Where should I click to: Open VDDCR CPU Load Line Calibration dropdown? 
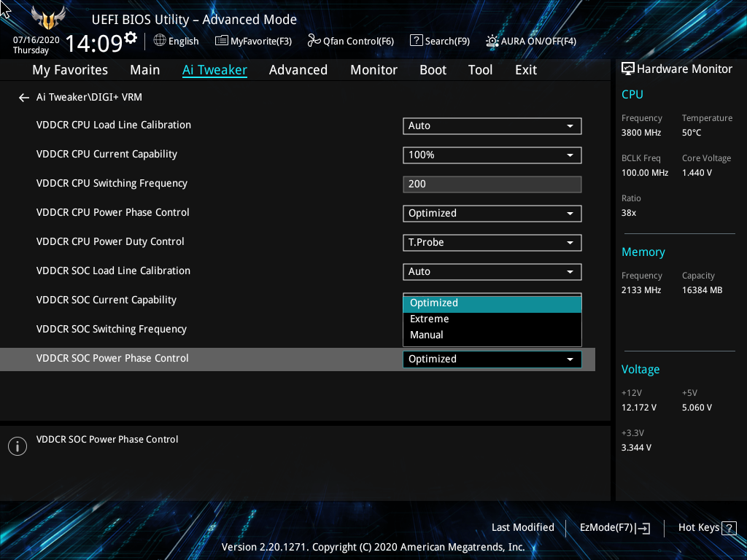[492, 126]
